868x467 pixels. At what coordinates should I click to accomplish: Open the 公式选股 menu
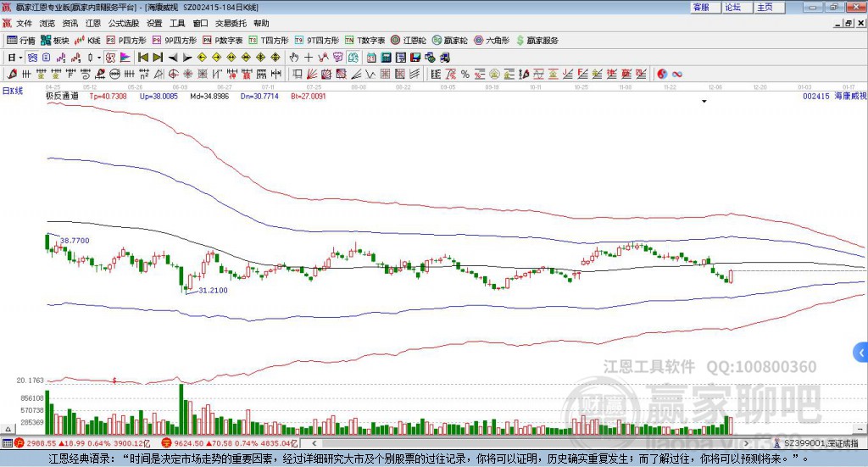click(x=124, y=23)
